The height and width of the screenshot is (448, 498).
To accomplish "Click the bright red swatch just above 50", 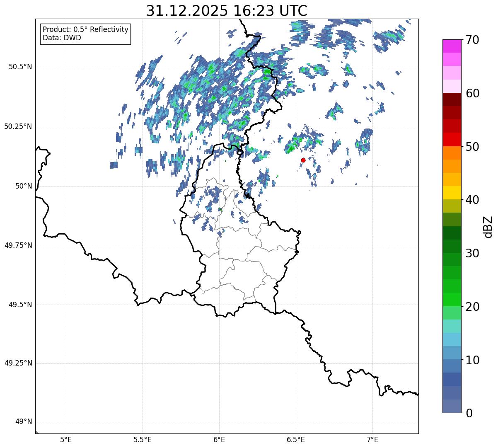I will (x=452, y=140).
